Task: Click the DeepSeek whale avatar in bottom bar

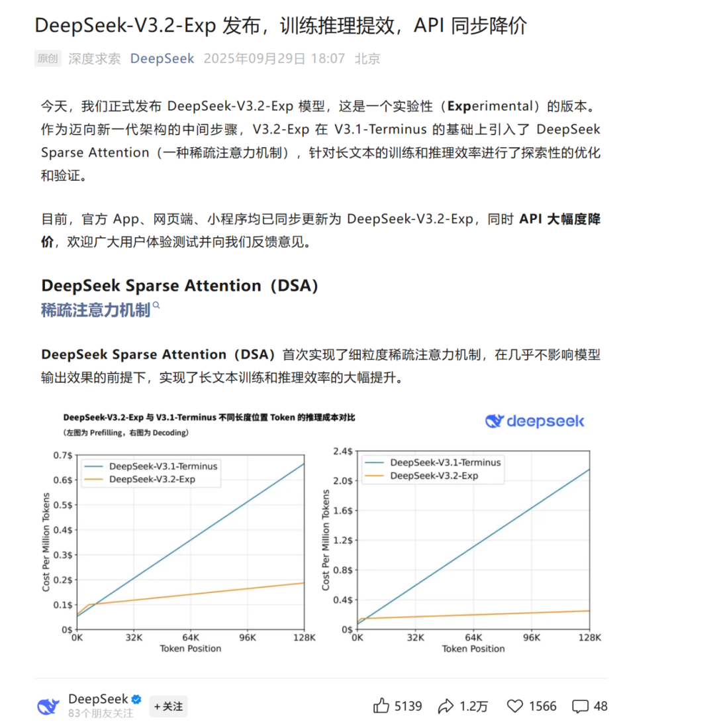Action: click(48, 706)
